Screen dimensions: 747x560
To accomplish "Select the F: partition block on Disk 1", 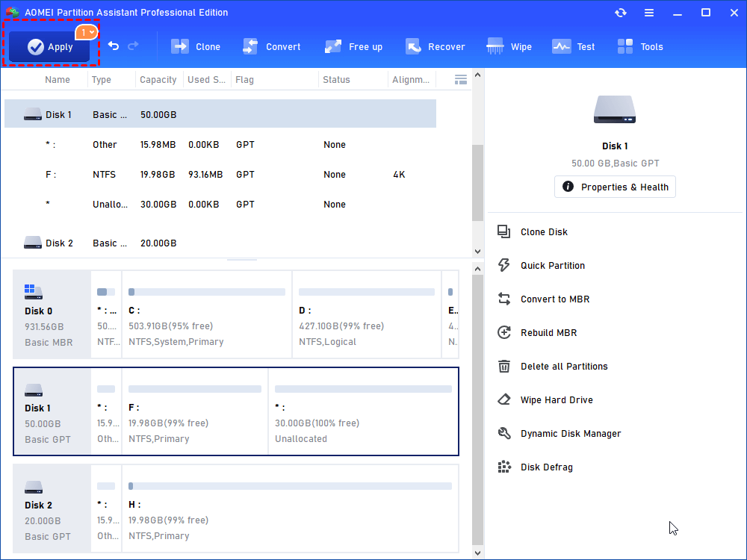I will pos(195,411).
